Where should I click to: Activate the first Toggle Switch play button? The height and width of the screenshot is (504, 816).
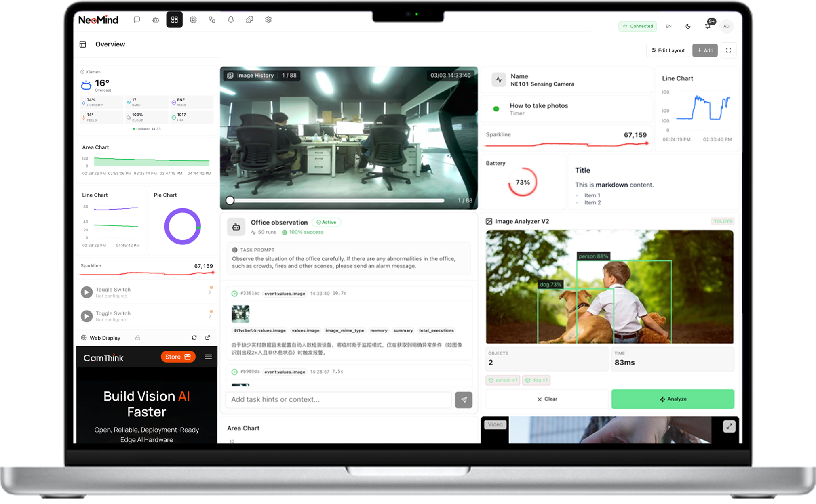click(86, 292)
